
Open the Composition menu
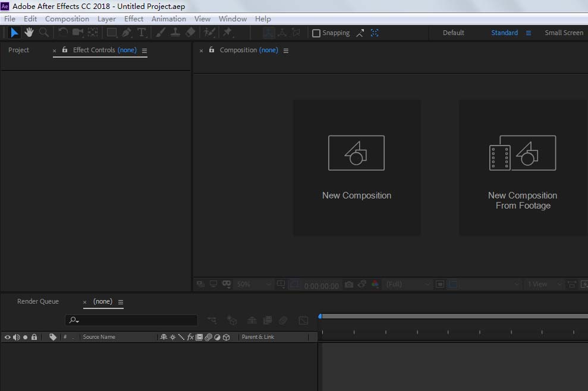point(67,19)
